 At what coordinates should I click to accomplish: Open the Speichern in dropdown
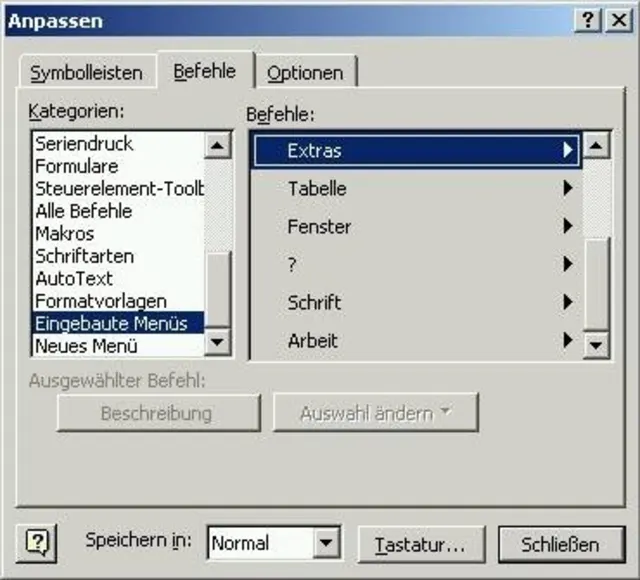(x=326, y=544)
